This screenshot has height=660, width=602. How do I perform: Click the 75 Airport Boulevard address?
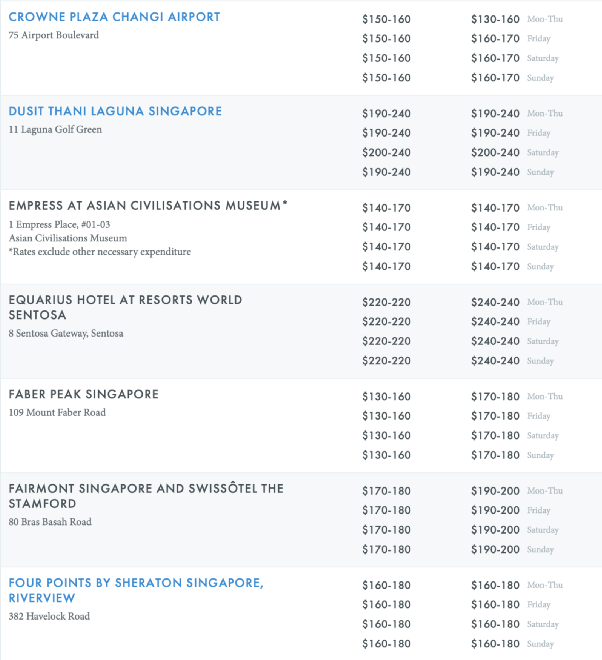click(x=53, y=36)
